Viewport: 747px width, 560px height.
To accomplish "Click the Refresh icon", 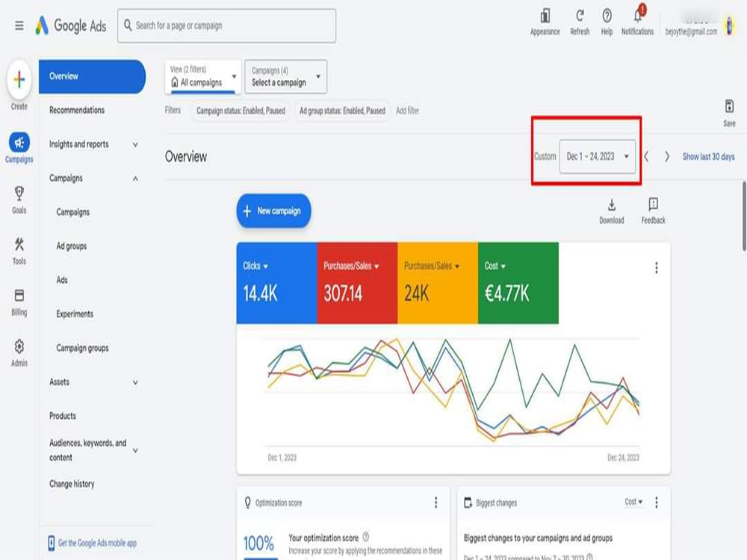I will [580, 16].
